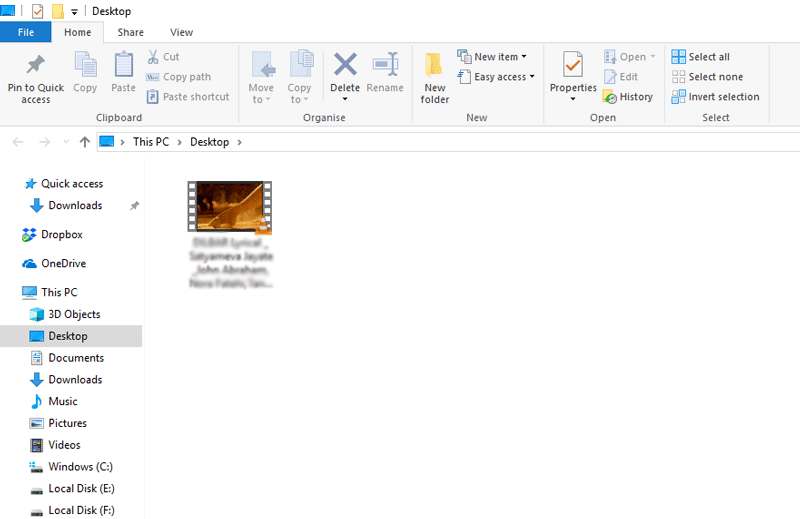
Task: Expand chevron after This PC breadcrumb
Action: [180, 142]
